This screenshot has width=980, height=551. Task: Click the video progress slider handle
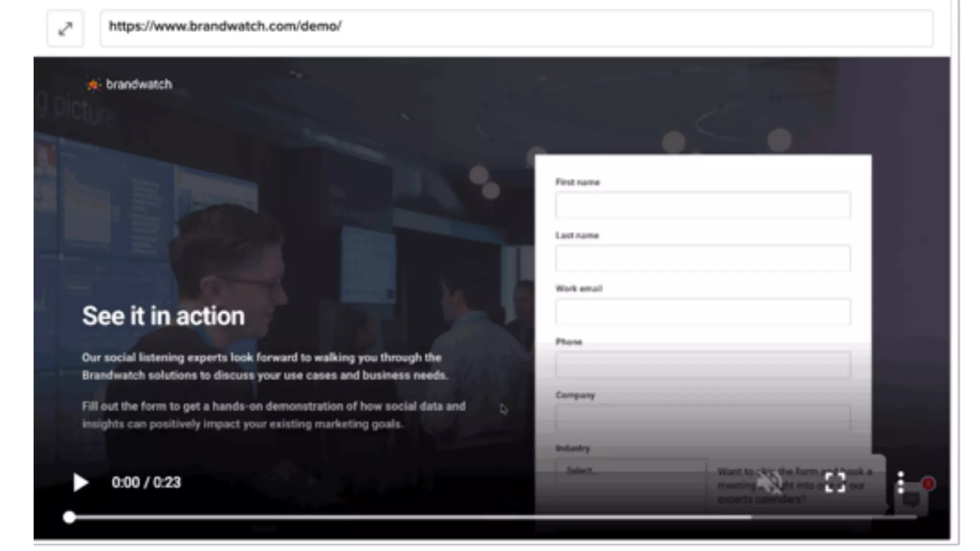coord(69,517)
